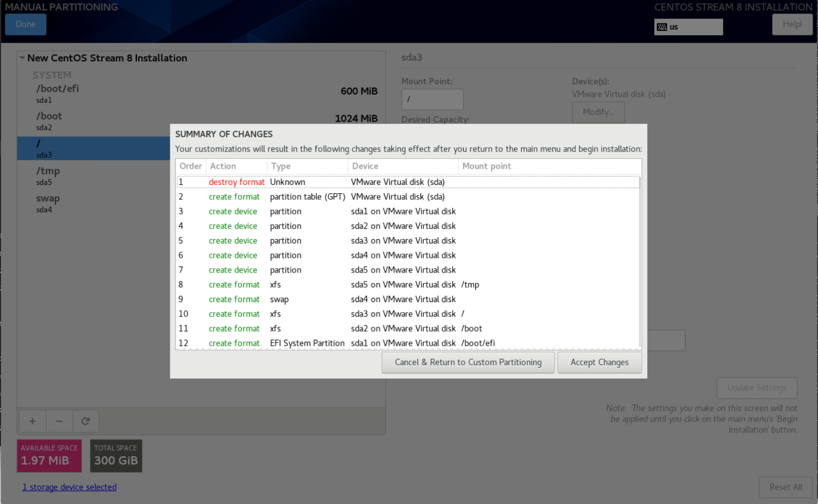
Task: Click Cancel & Return to Custom Partitioning
Action: point(468,362)
